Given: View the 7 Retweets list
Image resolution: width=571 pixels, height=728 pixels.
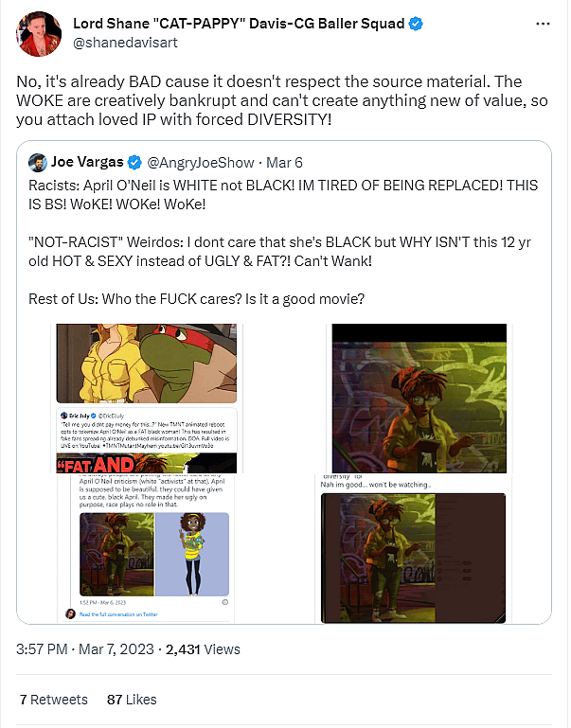Looking at the screenshot, I should pyautogui.click(x=53, y=700).
